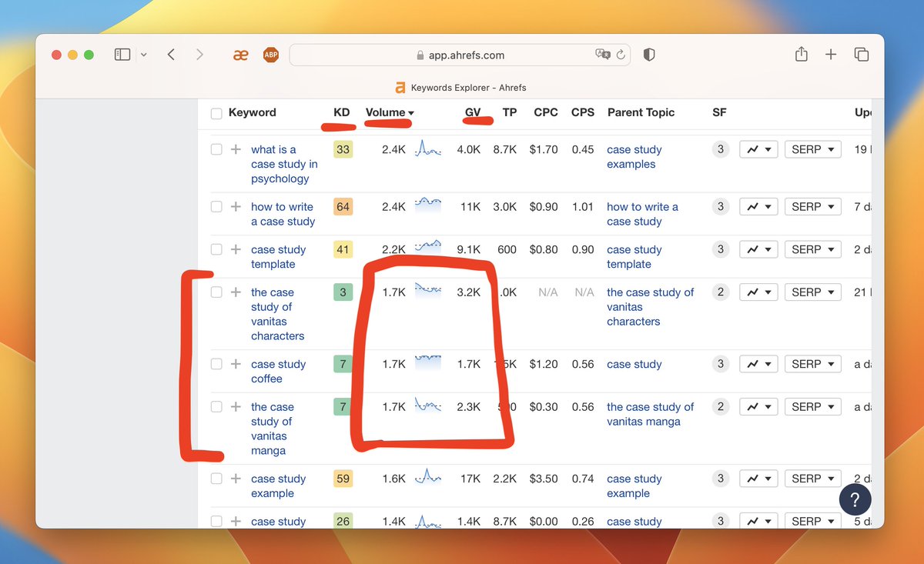924x564 pixels.
Task: Go back with the Safari back arrow
Action: pyautogui.click(x=171, y=55)
